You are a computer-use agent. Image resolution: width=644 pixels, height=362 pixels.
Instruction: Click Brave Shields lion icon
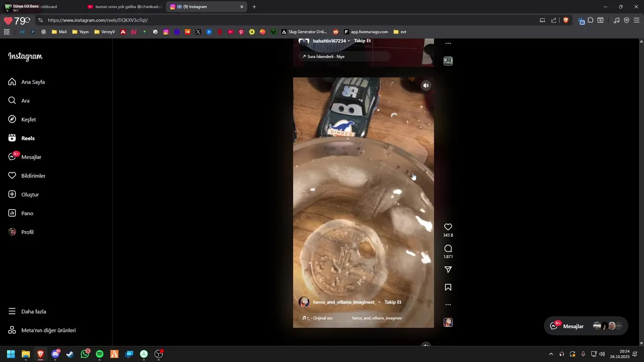(566, 20)
